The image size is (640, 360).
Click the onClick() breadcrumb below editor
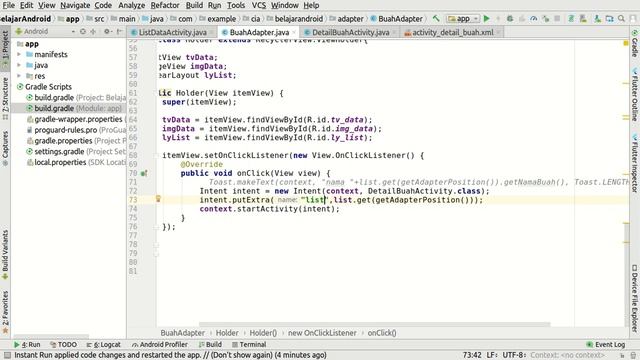click(x=382, y=333)
